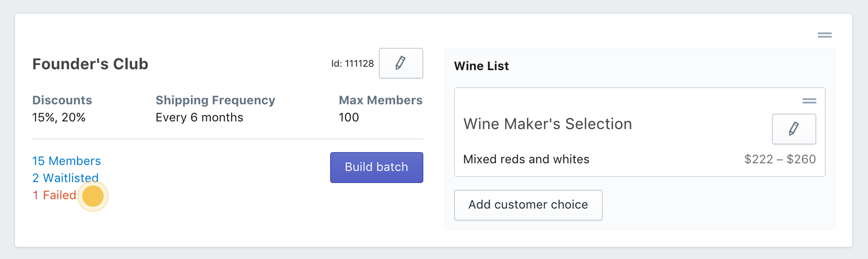Grab the Founder's Club card drag handle

824,35
